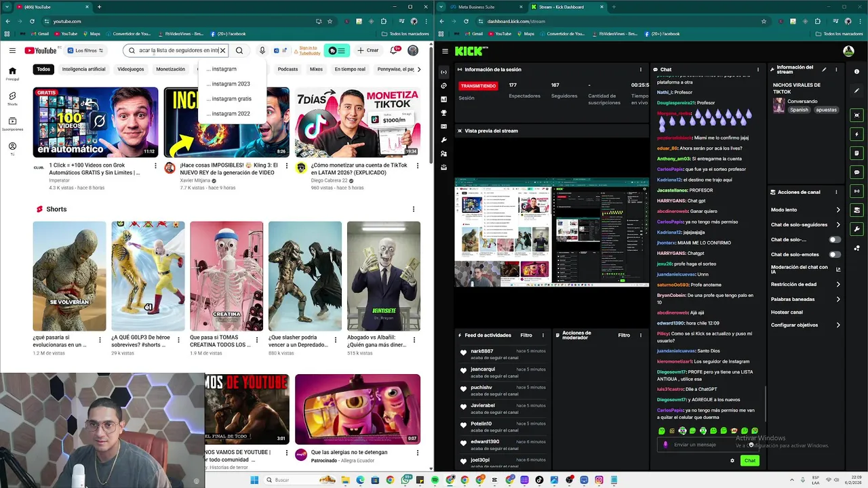This screenshot has width=868, height=488.
Task: Open options for the Shorts shelf
Action: (x=414, y=209)
